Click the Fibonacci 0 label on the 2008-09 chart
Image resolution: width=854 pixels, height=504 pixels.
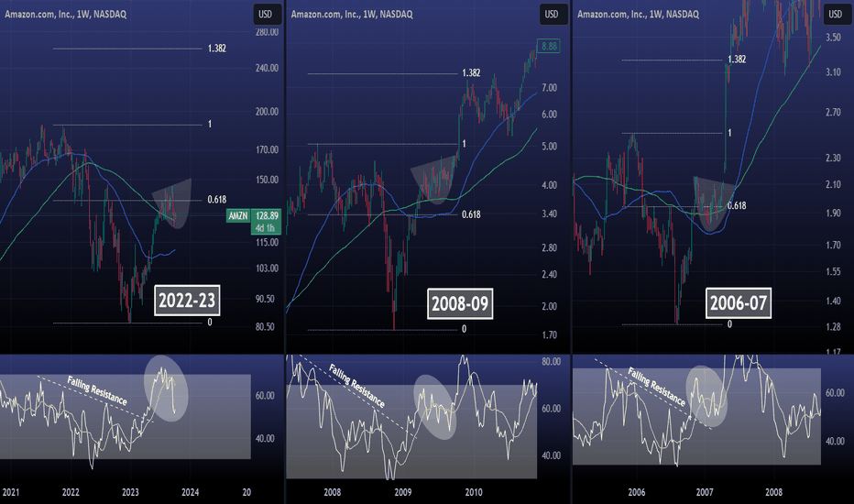click(x=464, y=329)
